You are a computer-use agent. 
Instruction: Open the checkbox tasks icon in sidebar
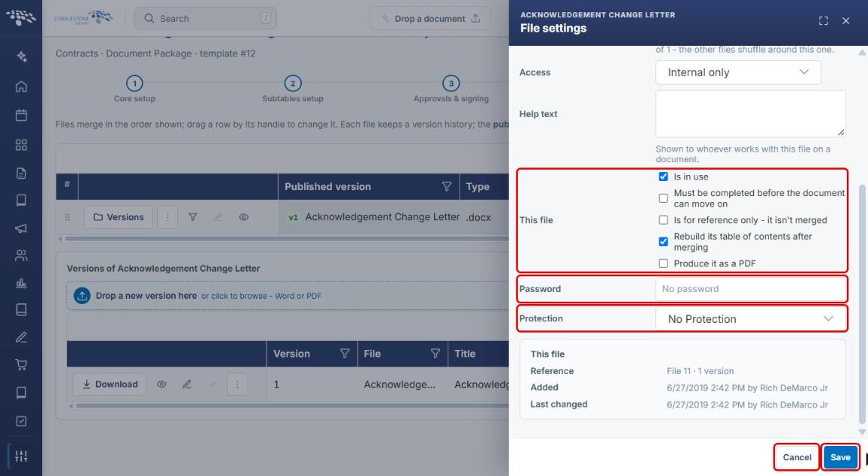point(21,421)
